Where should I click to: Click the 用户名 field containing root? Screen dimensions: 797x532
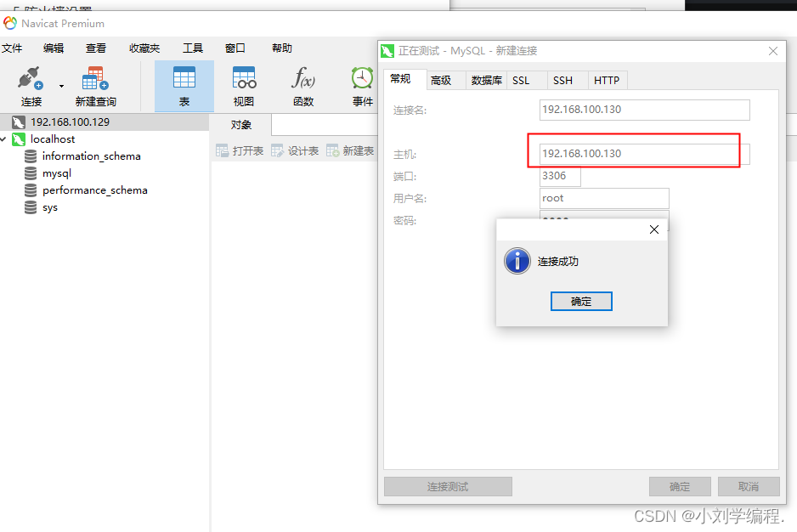[x=604, y=198]
